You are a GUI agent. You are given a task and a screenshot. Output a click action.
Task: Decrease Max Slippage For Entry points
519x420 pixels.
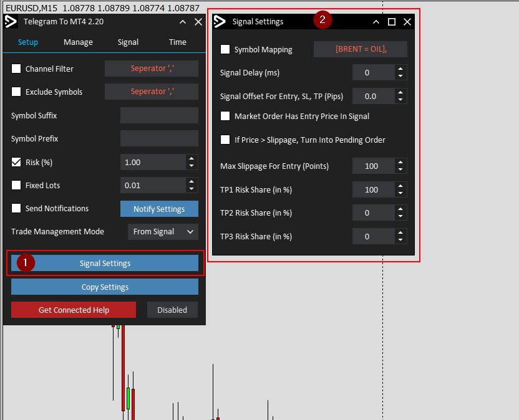pos(400,170)
